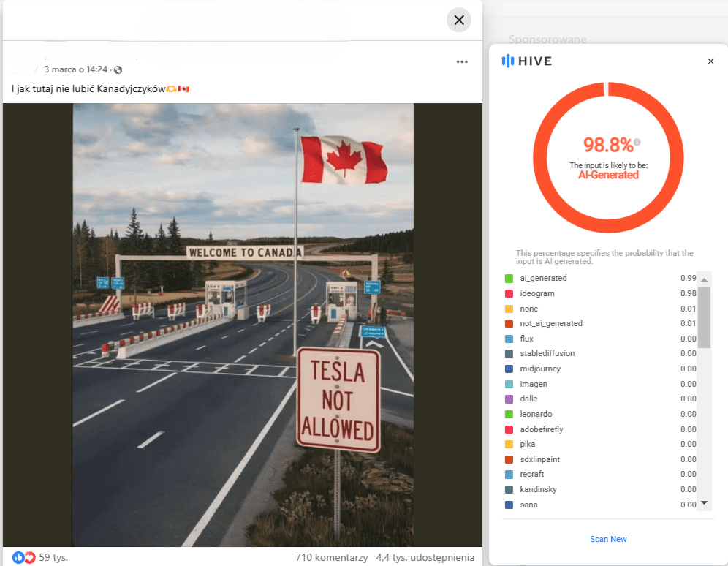Select the pika label
Viewport: 728px width, 566px height.
(528, 444)
